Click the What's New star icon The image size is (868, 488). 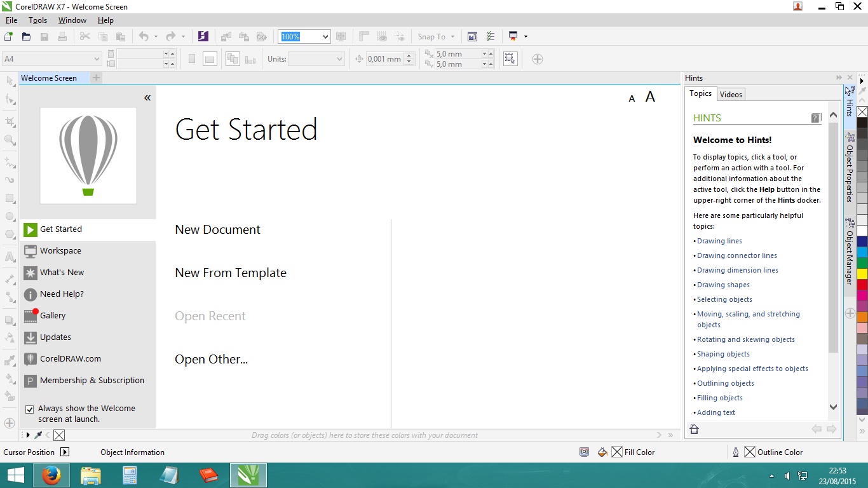click(x=30, y=273)
